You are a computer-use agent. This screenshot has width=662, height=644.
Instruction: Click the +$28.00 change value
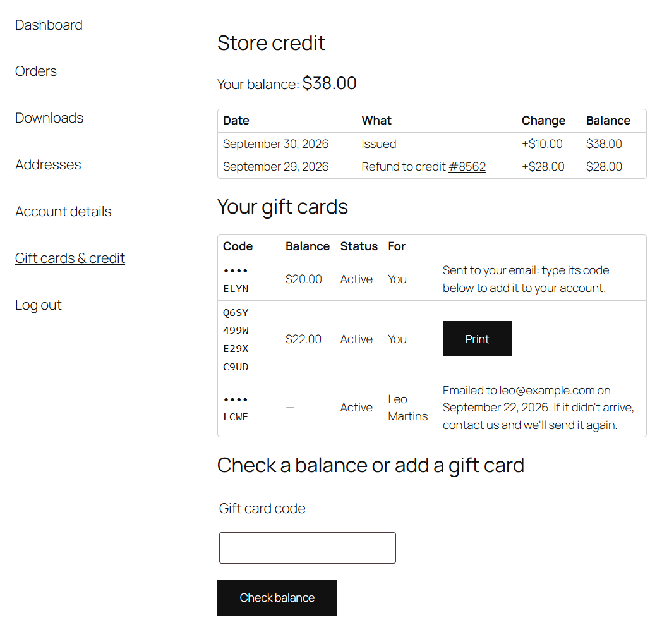coord(543,167)
